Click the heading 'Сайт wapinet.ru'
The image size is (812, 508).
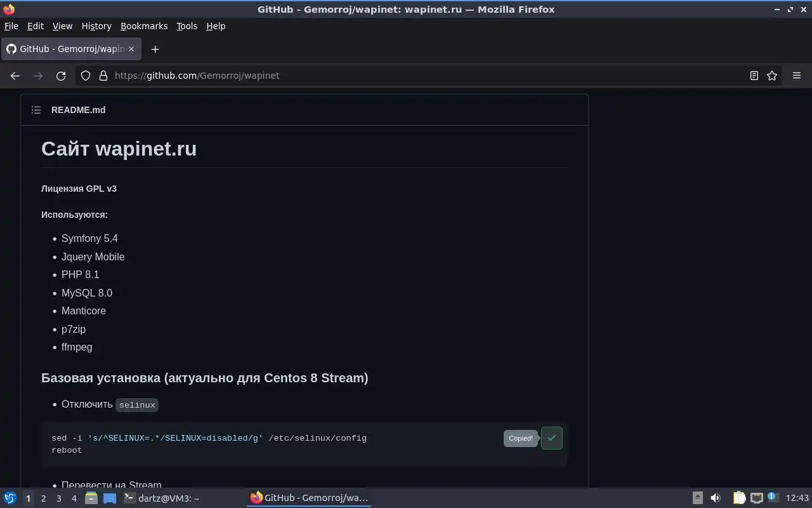119,149
